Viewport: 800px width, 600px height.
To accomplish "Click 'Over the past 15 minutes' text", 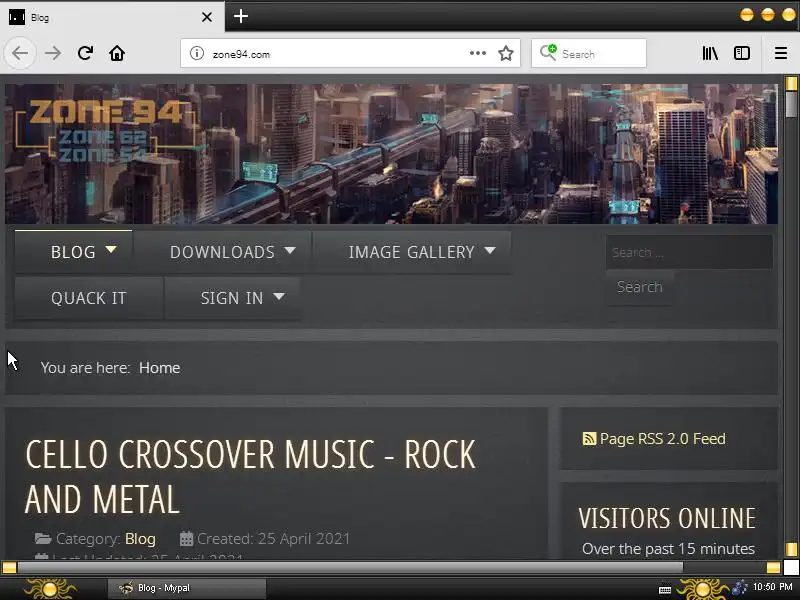I will click(x=668, y=549).
